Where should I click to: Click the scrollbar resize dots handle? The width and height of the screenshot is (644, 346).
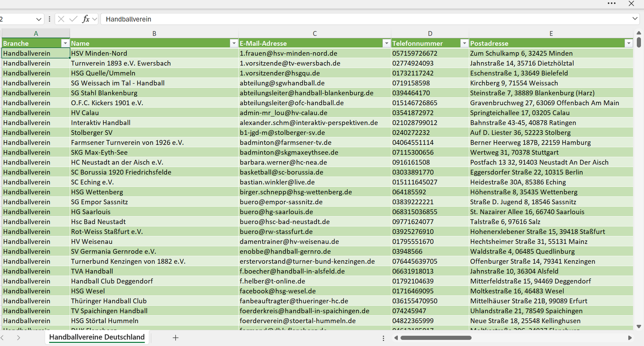(384, 338)
